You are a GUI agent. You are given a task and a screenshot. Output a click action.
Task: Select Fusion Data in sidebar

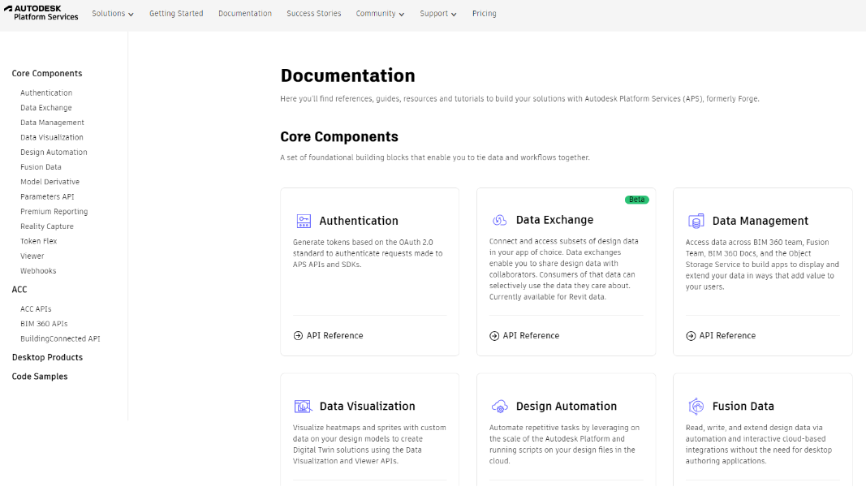[41, 167]
